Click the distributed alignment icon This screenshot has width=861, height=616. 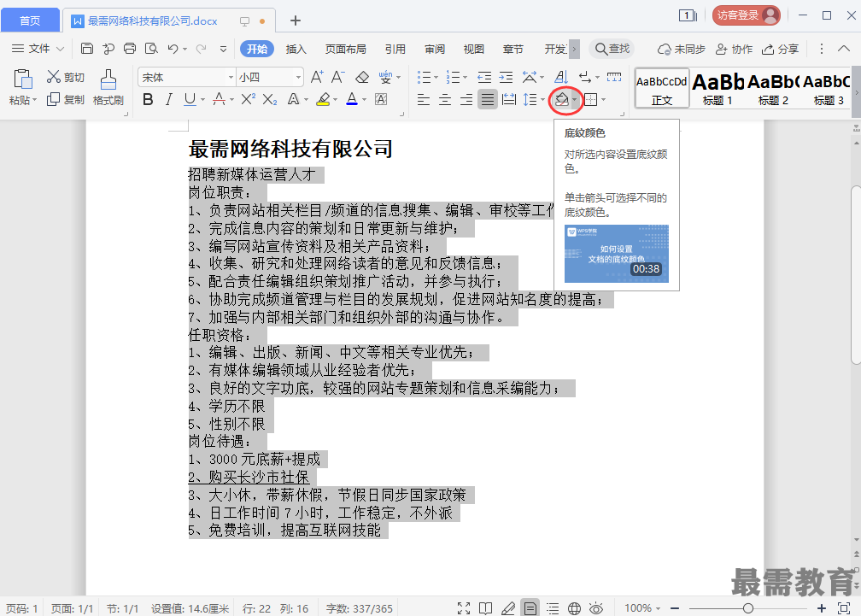[509, 99]
